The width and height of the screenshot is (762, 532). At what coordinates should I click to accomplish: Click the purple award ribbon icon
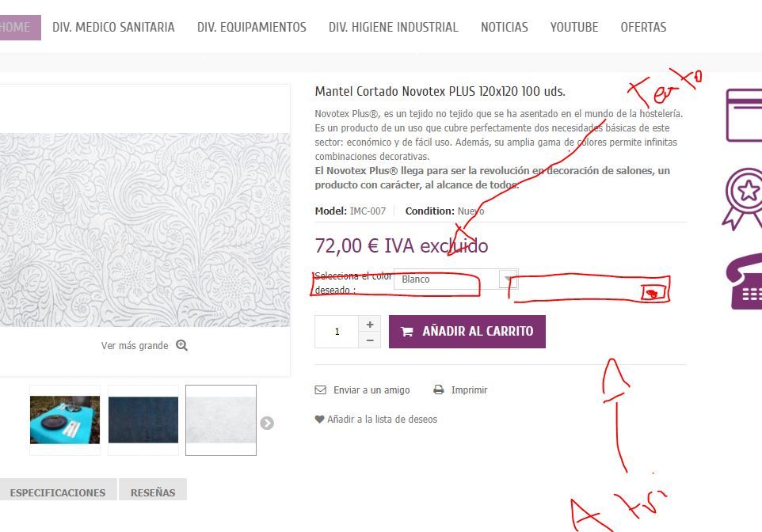click(742, 198)
